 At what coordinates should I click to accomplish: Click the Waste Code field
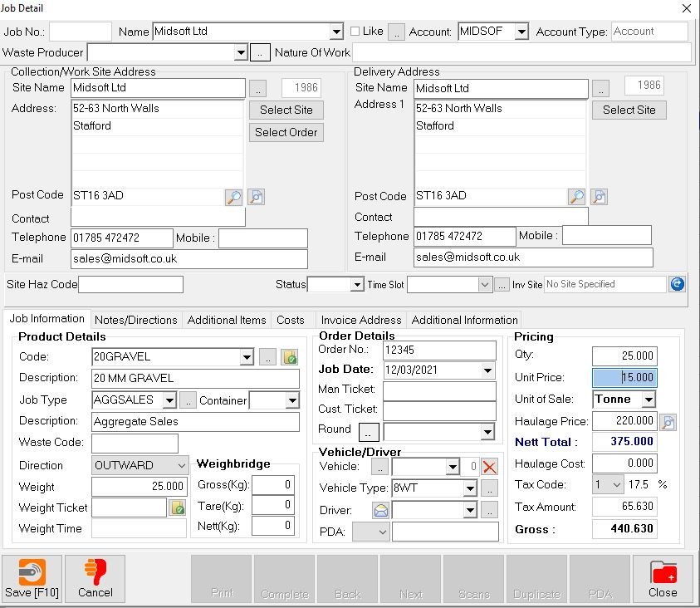135,444
